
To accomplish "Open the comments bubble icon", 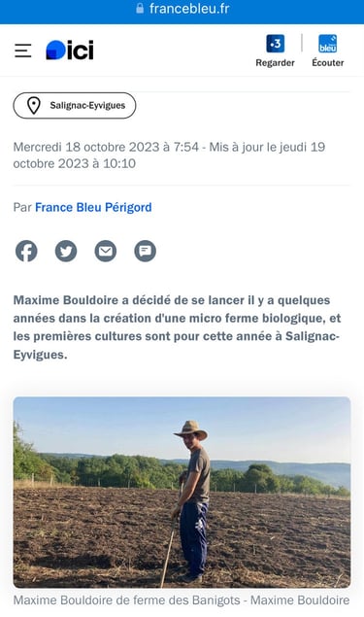I will click(145, 251).
